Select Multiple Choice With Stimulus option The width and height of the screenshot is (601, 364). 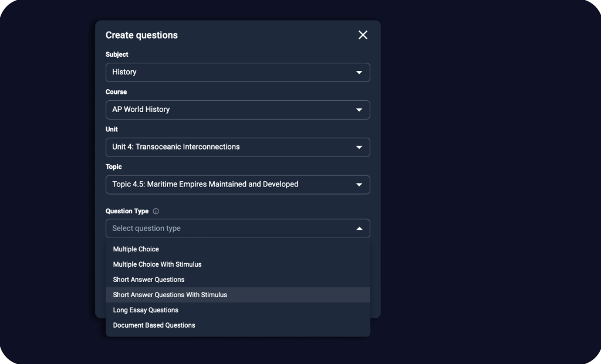click(157, 264)
